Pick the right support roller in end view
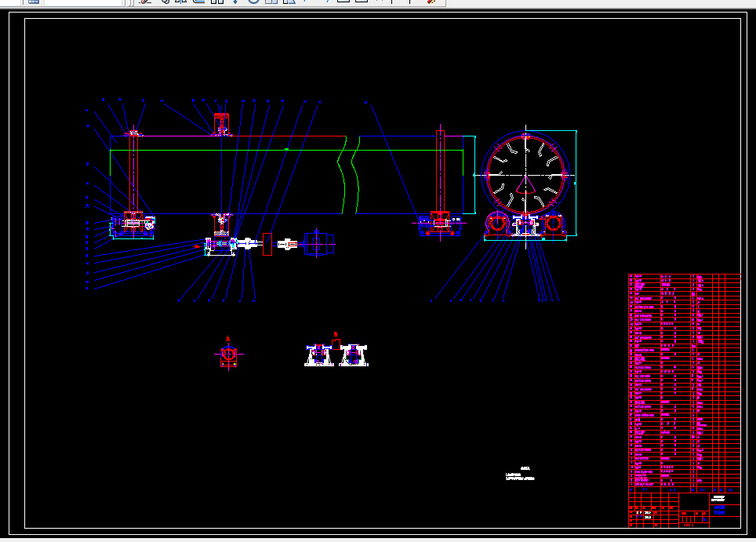756x542 pixels. click(553, 224)
